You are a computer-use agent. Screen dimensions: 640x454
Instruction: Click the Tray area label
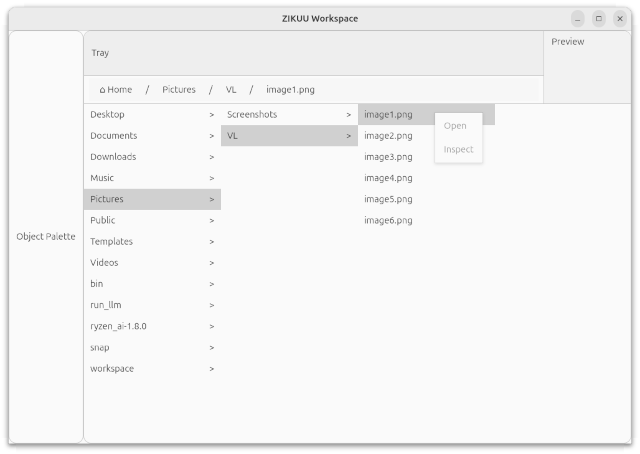[100, 53]
